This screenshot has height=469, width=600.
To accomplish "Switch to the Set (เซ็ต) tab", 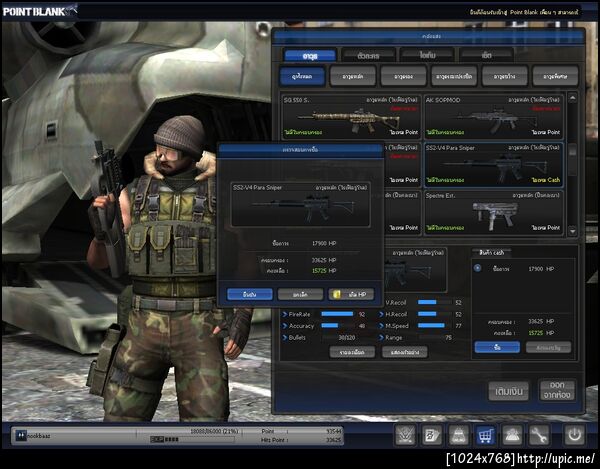I will (486, 55).
